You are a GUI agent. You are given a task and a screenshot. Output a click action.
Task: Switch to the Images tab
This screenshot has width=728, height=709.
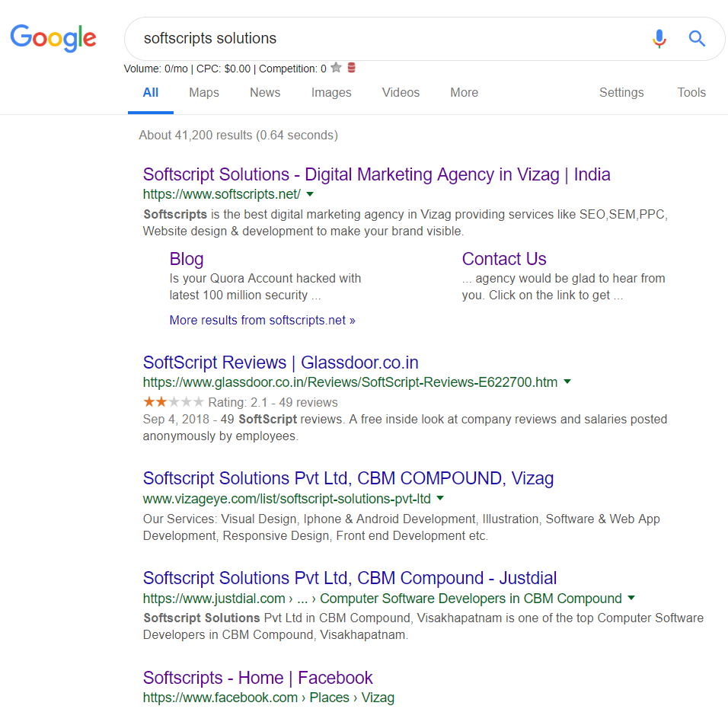tap(331, 93)
